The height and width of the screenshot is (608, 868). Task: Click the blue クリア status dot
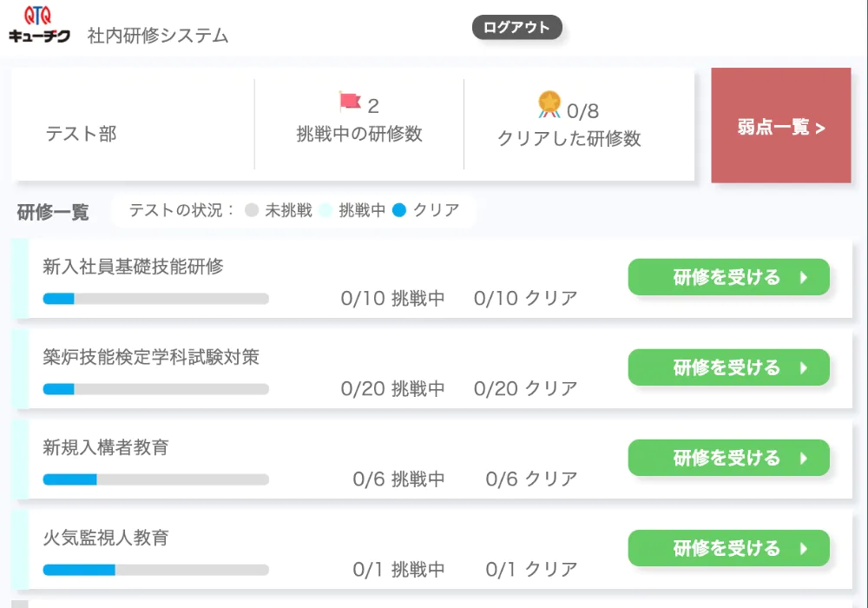tap(399, 210)
